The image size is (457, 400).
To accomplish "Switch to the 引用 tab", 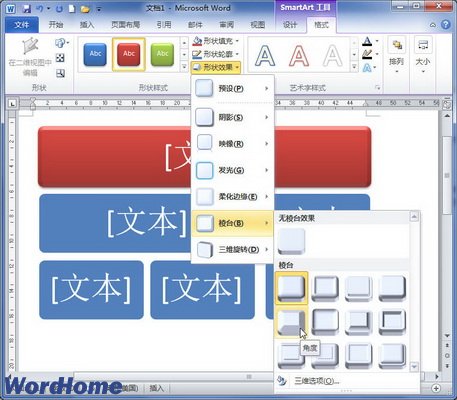I will point(164,25).
